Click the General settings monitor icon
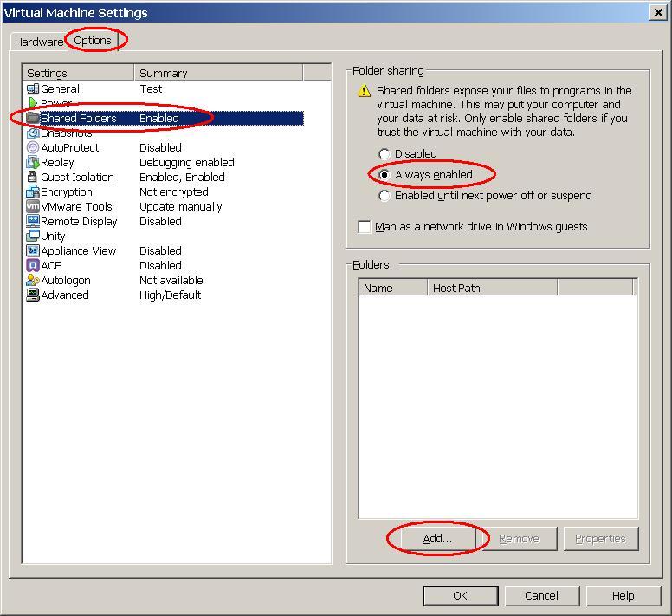The height and width of the screenshot is (616, 672). point(33,88)
